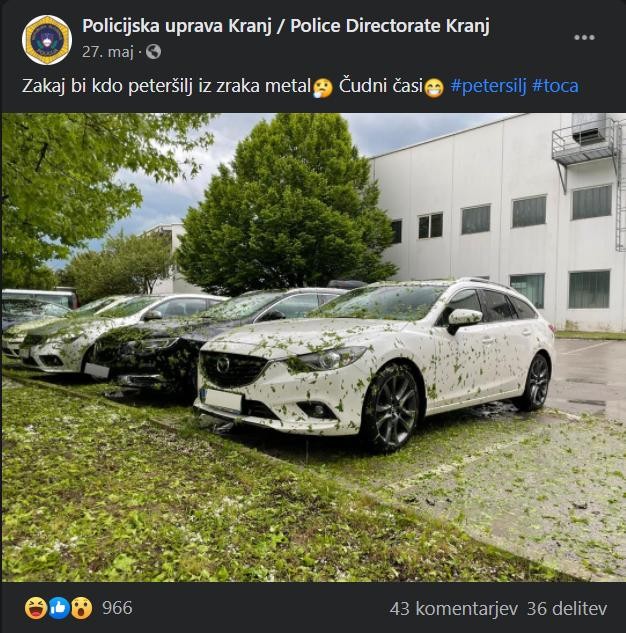Click the laughing Haha reaction icon
The image size is (626, 633).
pyautogui.click(x=36, y=608)
